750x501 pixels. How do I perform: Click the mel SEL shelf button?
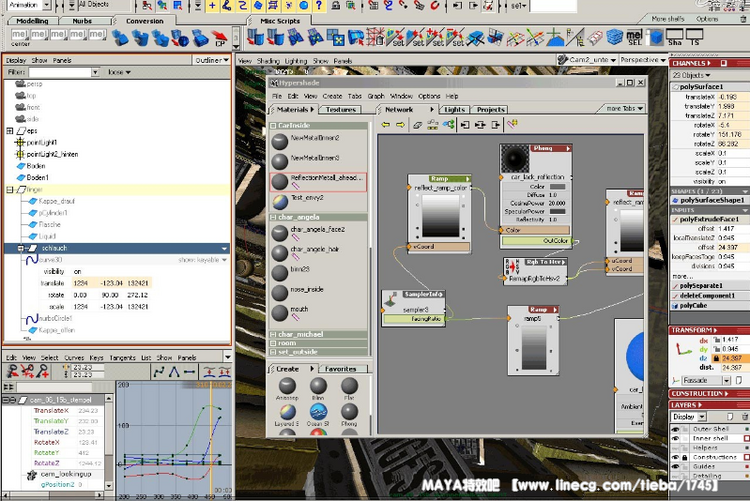(634, 37)
